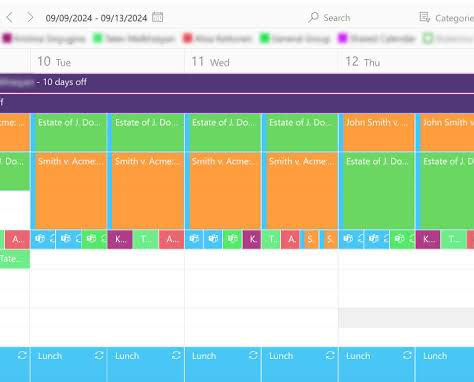
Task: Open the purple K... chip on Thursday
Action: [428, 239]
